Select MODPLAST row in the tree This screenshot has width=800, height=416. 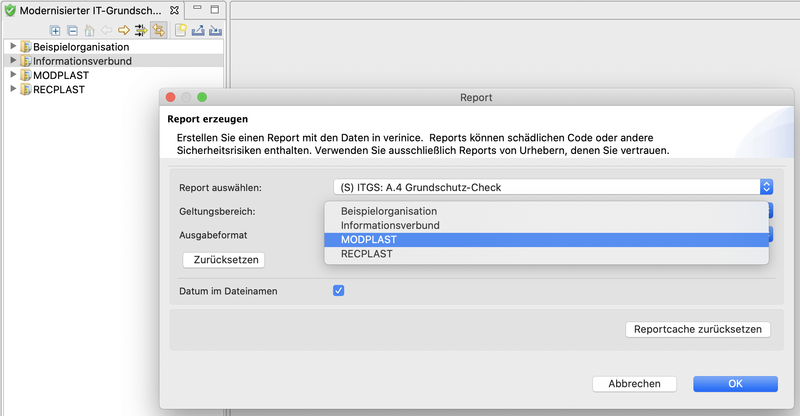coord(114,76)
